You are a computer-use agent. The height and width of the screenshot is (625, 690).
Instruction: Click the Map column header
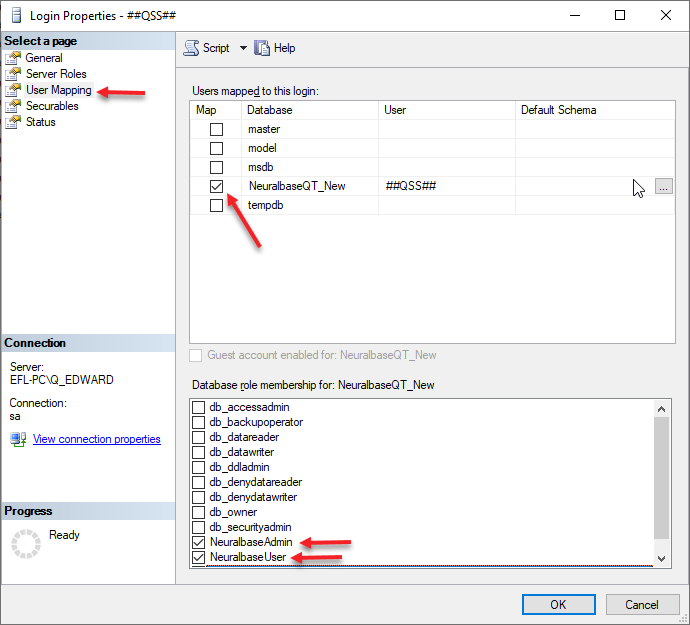[216, 110]
